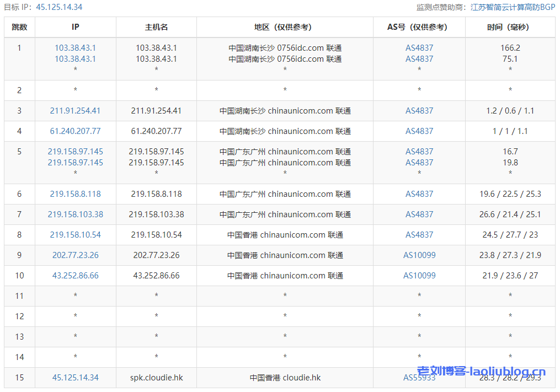Image resolution: width=560 pixels, height=392 pixels.
Task: Open the 43.252.86.66 IP link
Action: 75,276
